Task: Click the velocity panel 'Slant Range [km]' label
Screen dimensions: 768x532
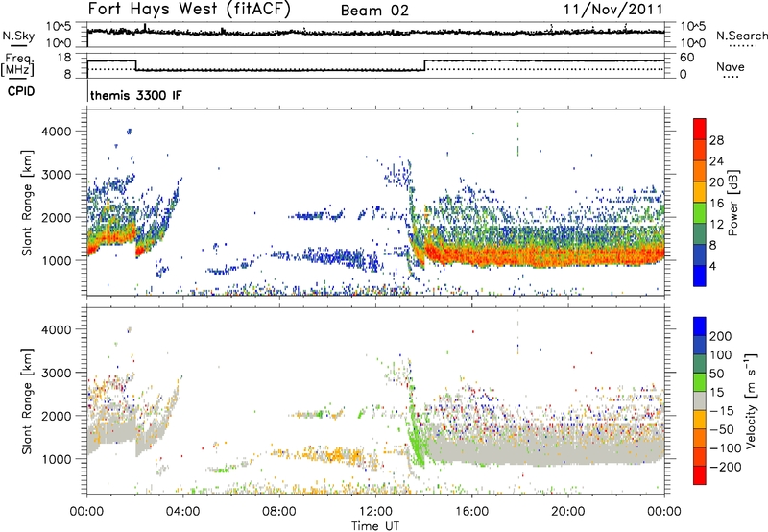Action: [27, 400]
